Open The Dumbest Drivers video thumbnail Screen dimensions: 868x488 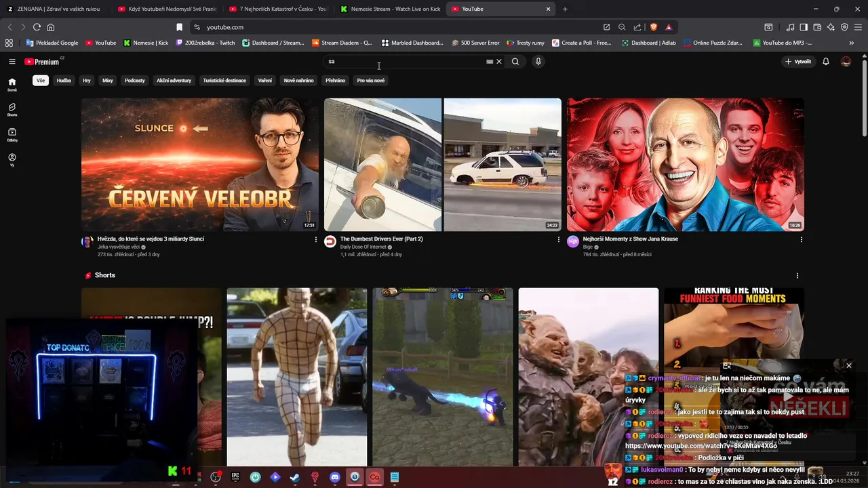point(442,165)
